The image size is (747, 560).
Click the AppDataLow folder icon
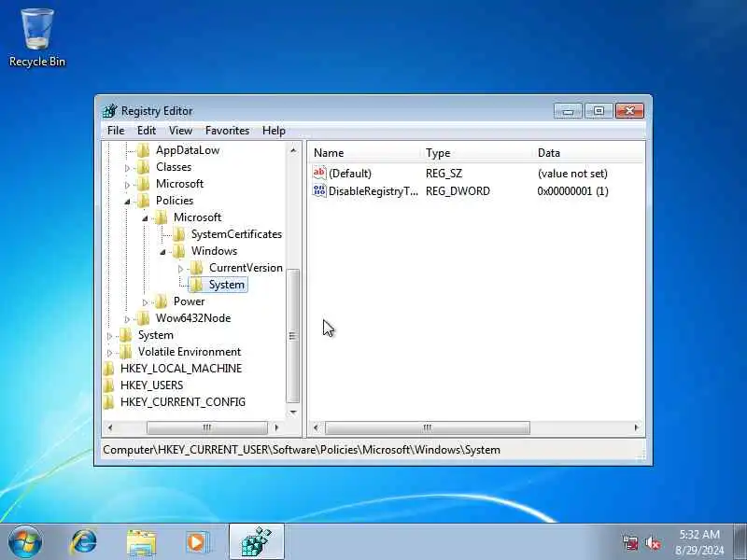143,150
